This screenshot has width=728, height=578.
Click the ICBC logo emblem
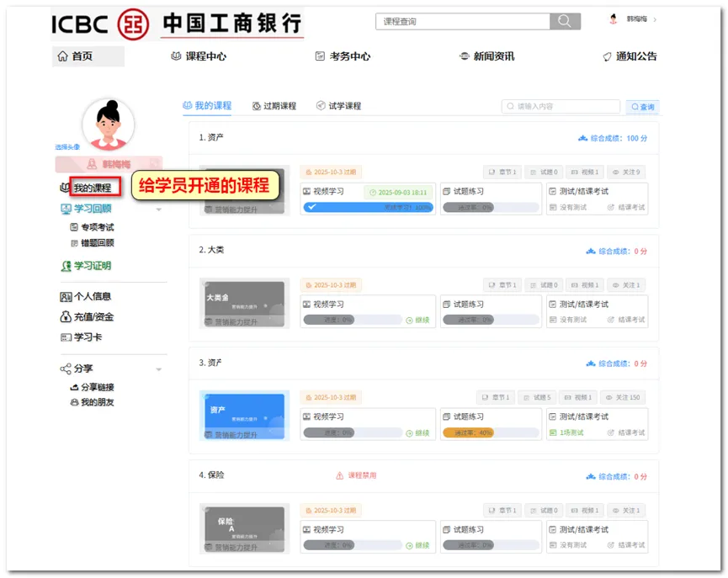133,24
